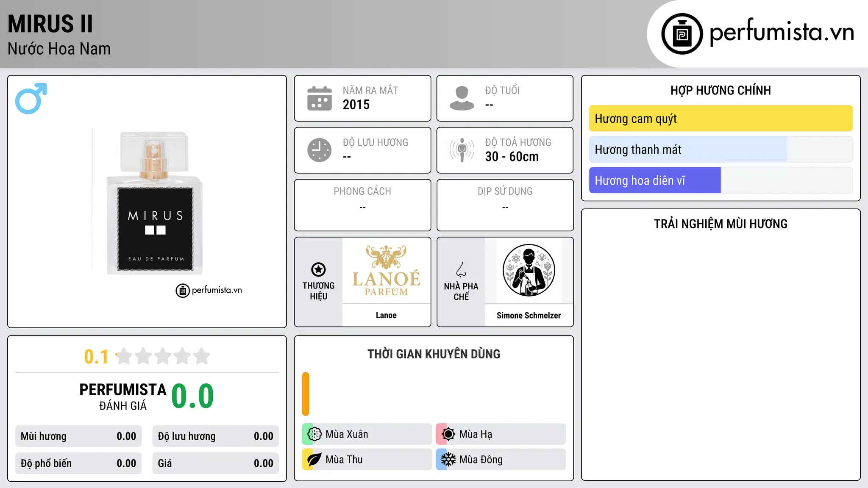Image resolution: width=868 pixels, height=488 pixels.
Task: Click the Nước Hoa Nam subtitle
Action: point(59,49)
